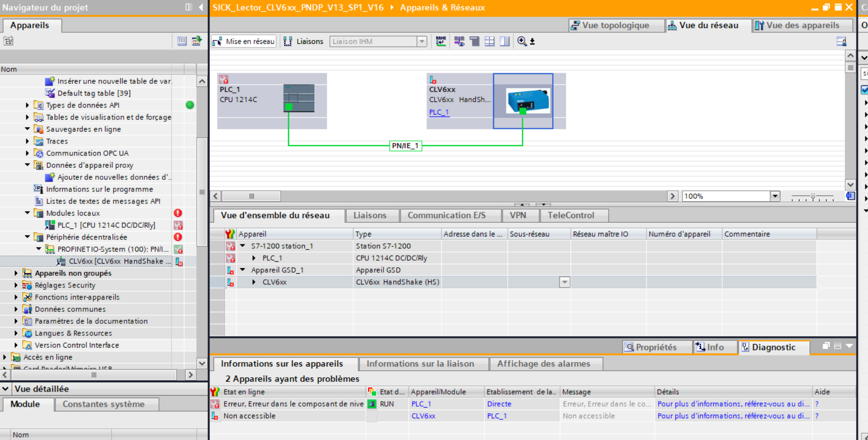
Task: Switch to Vue du réseau tab
Action: [x=709, y=25]
